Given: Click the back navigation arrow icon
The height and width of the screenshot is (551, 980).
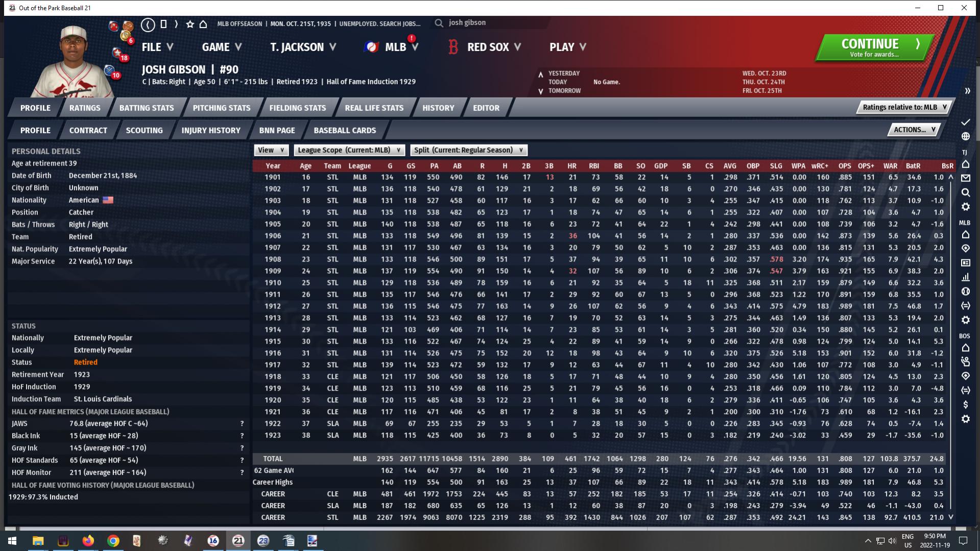Looking at the screenshot, I should pos(148,24).
